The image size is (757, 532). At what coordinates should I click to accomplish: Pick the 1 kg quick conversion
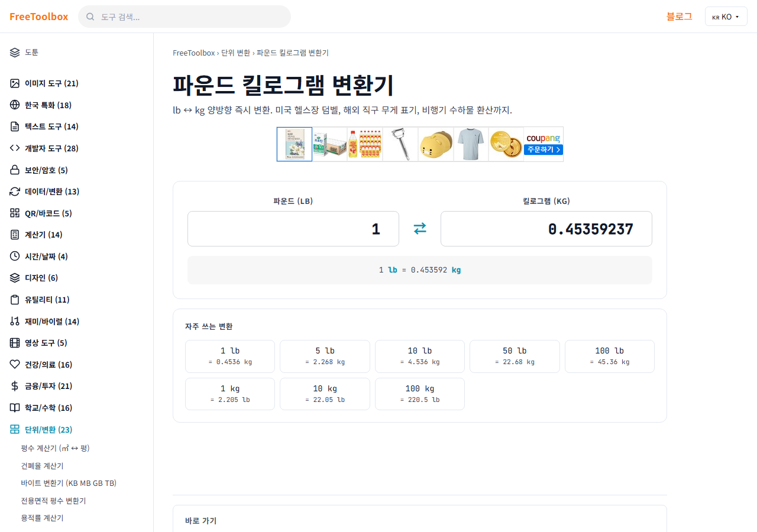tap(230, 394)
